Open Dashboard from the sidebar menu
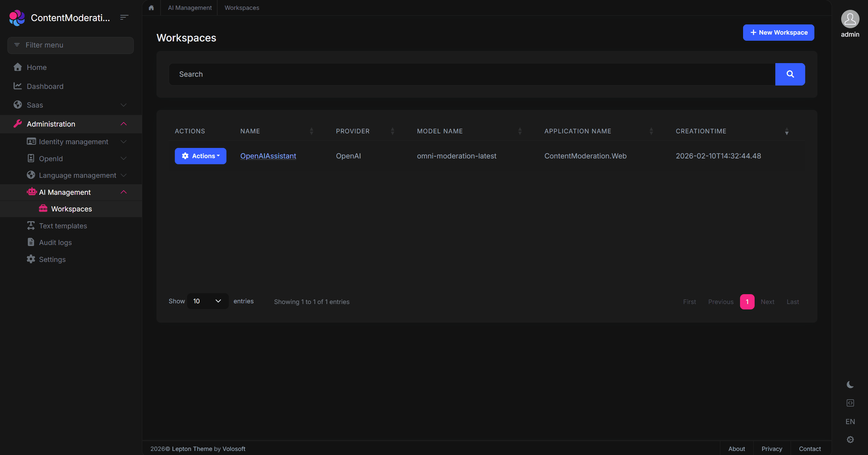This screenshot has width=868, height=455. click(x=45, y=86)
